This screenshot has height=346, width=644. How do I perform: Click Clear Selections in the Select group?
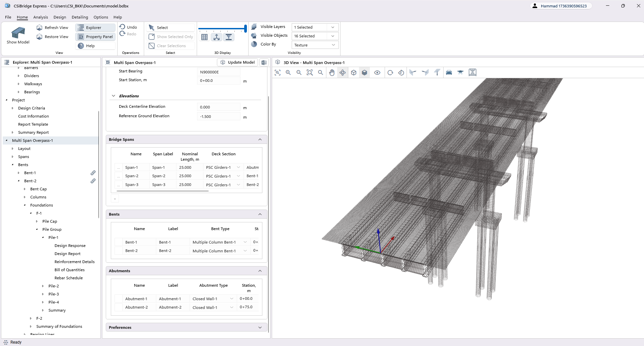(x=170, y=45)
